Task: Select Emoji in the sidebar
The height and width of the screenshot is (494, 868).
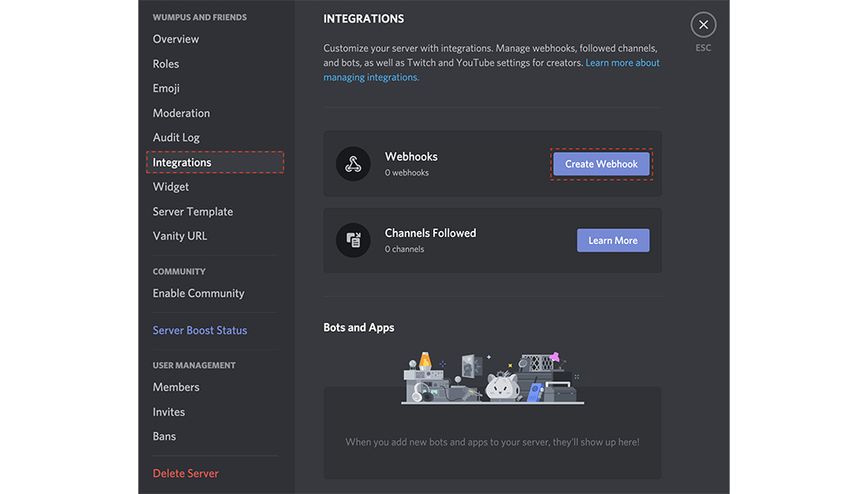Action: [x=166, y=89]
